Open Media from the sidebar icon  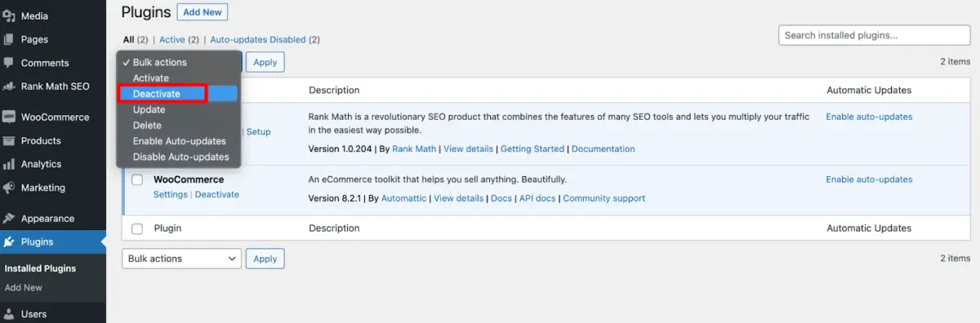[x=9, y=15]
